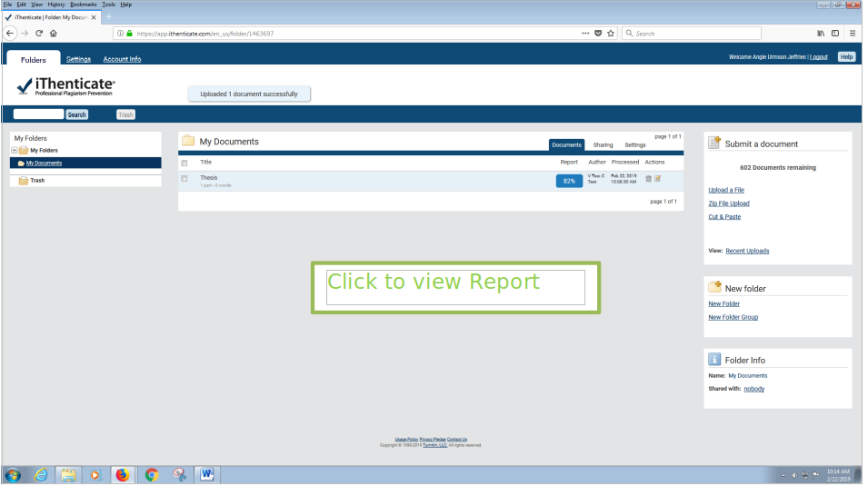Viewport: 868px width, 486px height.
Task: Open the Firefox hamburger menu
Action: [x=852, y=33]
